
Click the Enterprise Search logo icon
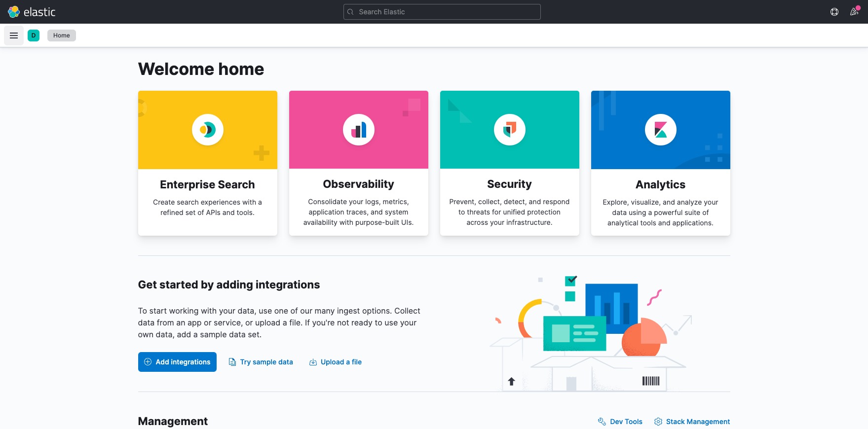click(x=208, y=130)
